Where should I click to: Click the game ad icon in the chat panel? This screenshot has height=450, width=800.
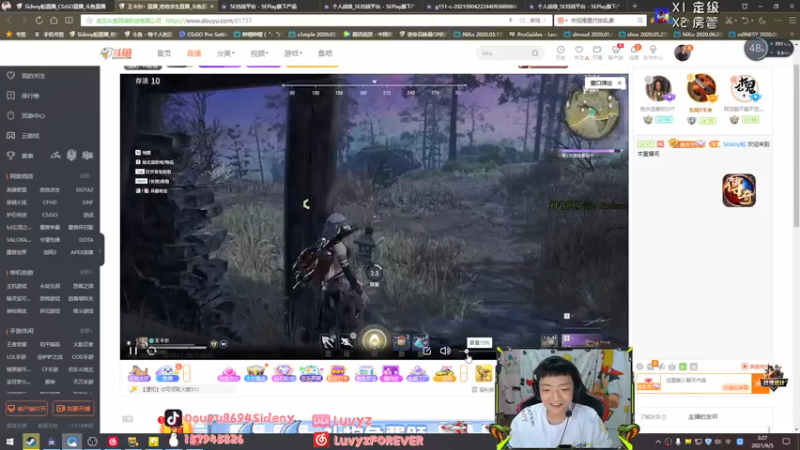pyautogui.click(x=739, y=190)
